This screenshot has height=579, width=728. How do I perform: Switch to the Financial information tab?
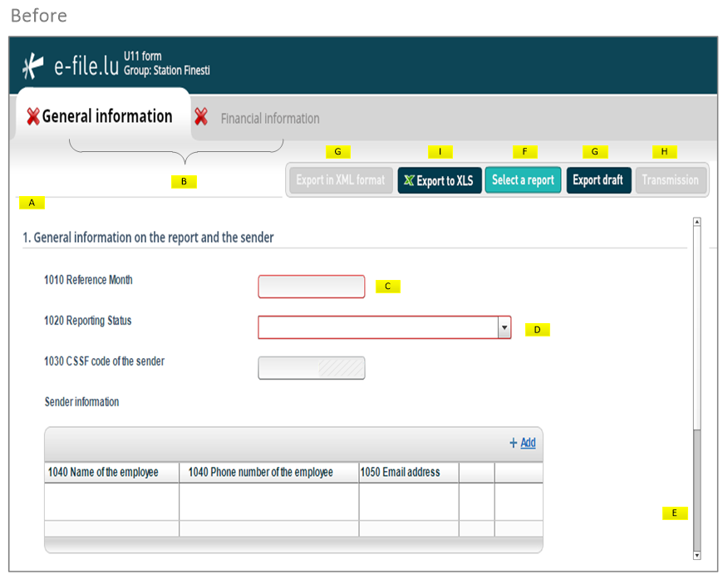(270, 119)
